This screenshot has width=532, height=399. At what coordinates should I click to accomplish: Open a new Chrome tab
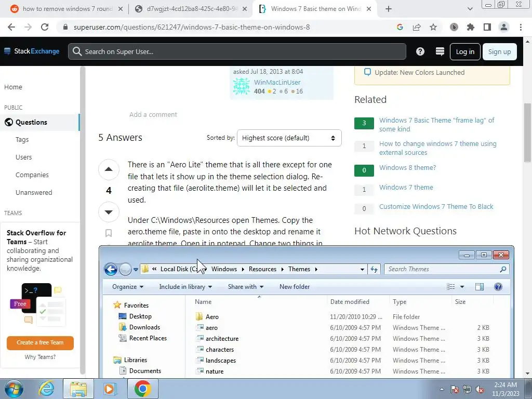389,9
